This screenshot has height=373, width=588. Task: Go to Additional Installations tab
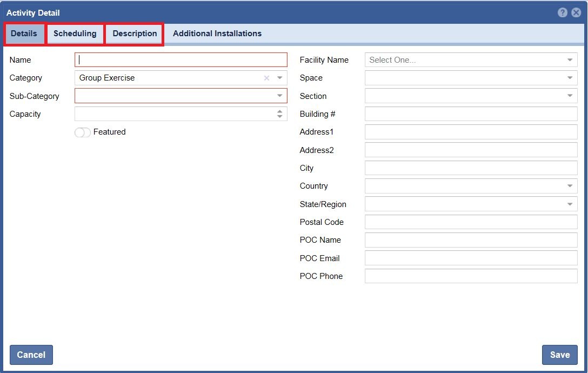(217, 34)
